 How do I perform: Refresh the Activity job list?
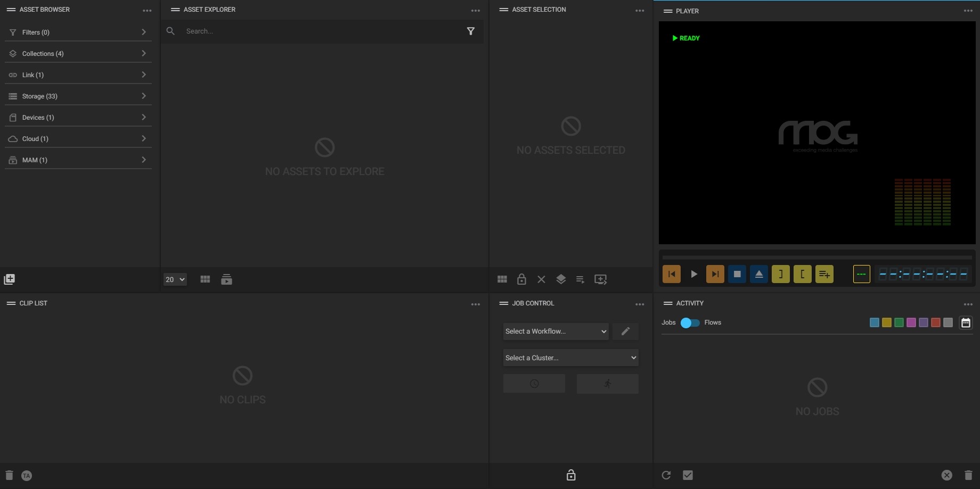click(666, 475)
